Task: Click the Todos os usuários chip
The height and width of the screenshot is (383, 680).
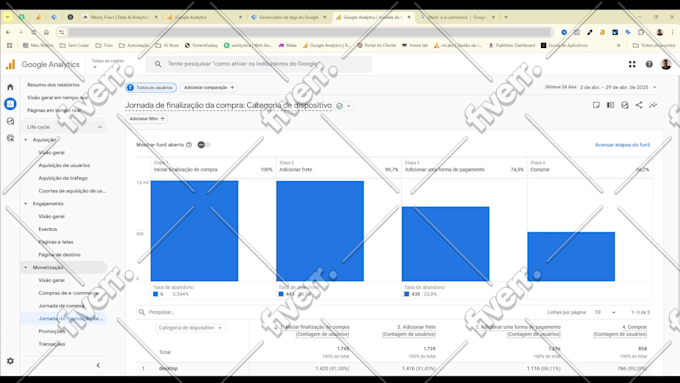Action: click(x=151, y=88)
